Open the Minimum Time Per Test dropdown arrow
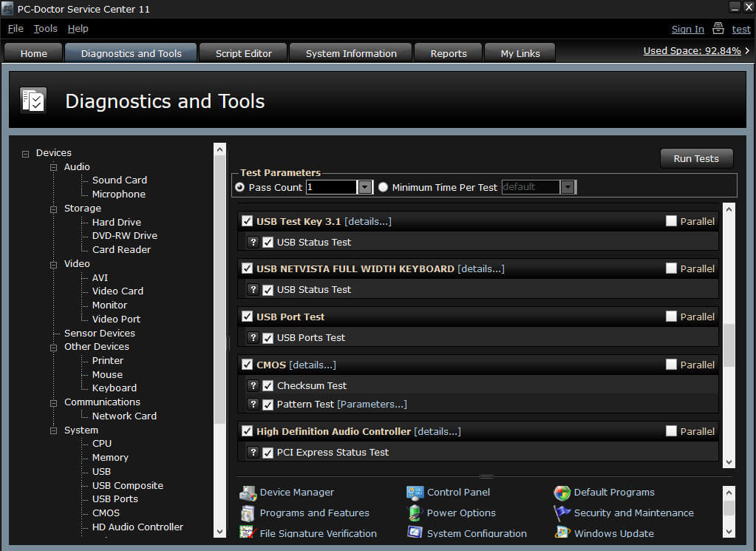This screenshot has height=551, width=756. tap(568, 187)
